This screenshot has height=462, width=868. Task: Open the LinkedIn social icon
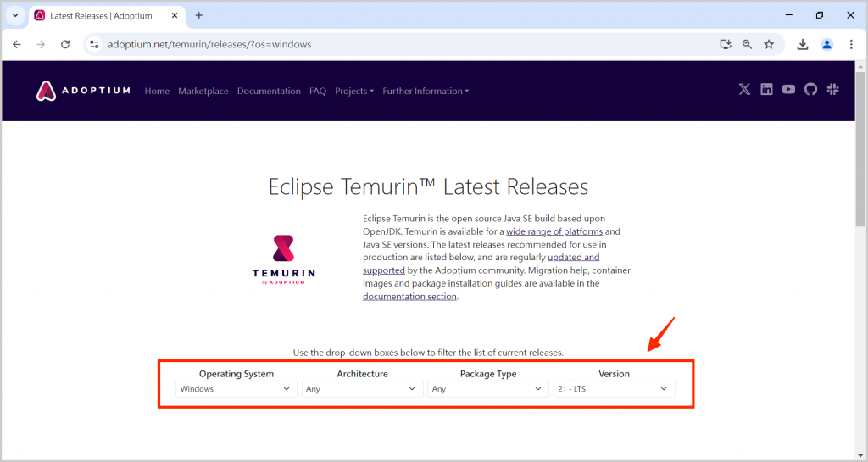click(766, 89)
